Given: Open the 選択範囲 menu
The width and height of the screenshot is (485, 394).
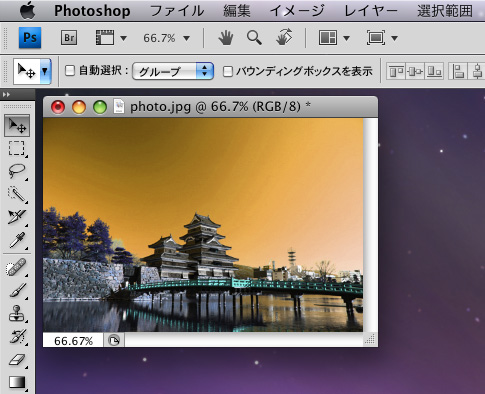Looking at the screenshot, I should [445, 11].
